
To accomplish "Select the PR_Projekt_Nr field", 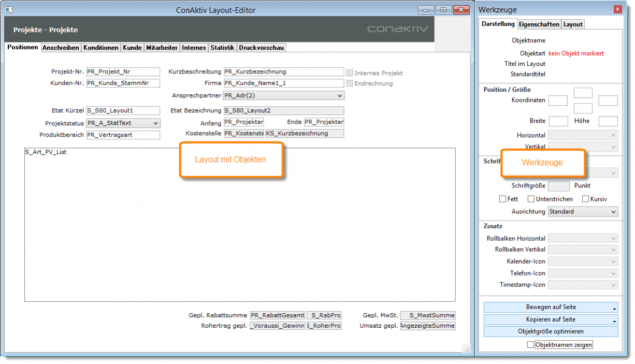I will point(123,72).
